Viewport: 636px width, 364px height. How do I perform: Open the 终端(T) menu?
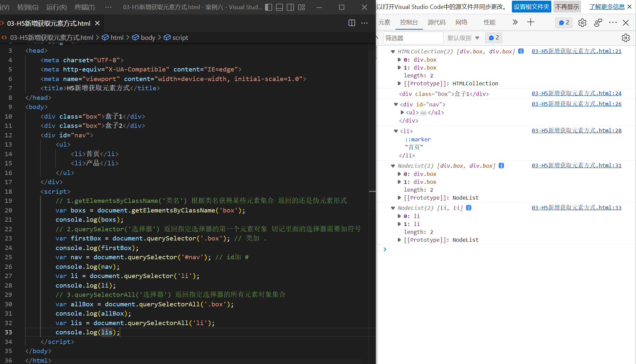click(85, 7)
